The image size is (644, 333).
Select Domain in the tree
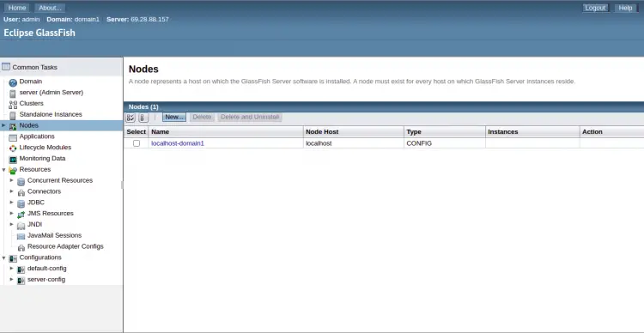[x=30, y=82]
